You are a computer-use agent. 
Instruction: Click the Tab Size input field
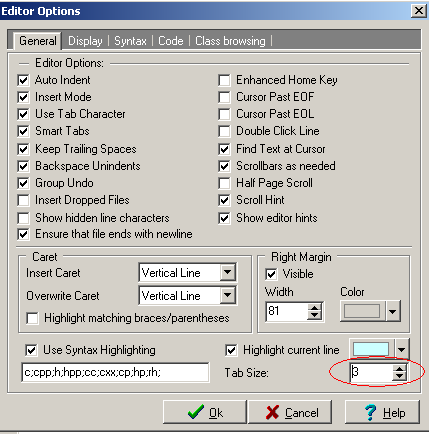[371, 372]
